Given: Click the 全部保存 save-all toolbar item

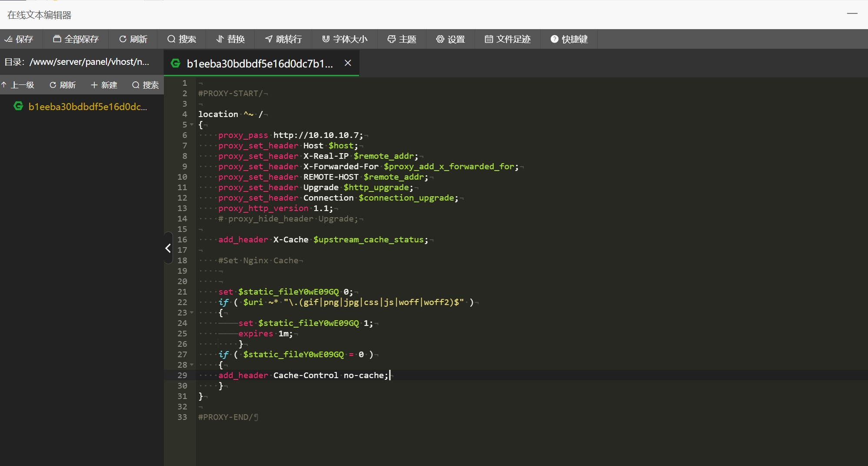Looking at the screenshot, I should coord(76,39).
